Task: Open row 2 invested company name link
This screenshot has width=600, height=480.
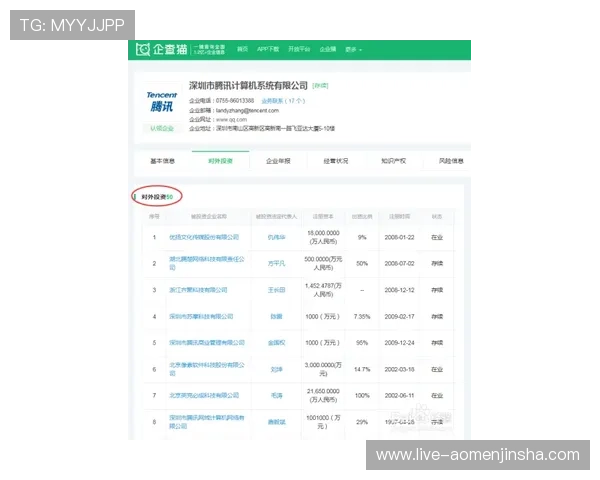Action: [x=207, y=263]
